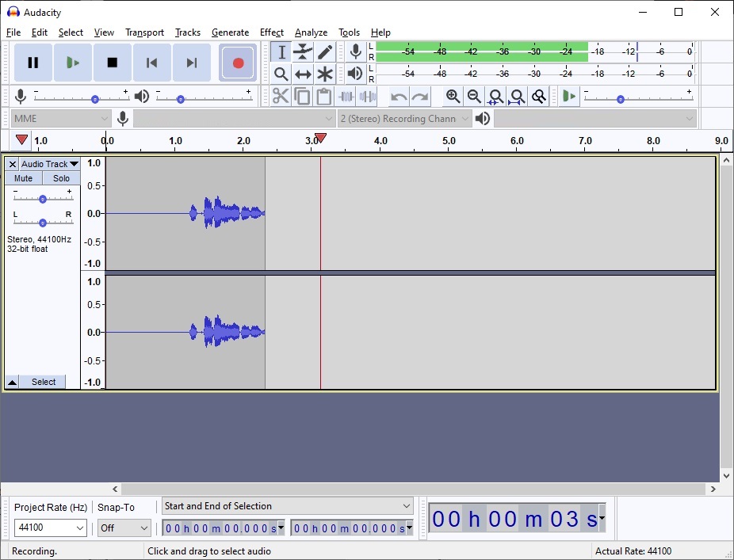Click Fit project to width icon
The width and height of the screenshot is (734, 560).
point(518,97)
